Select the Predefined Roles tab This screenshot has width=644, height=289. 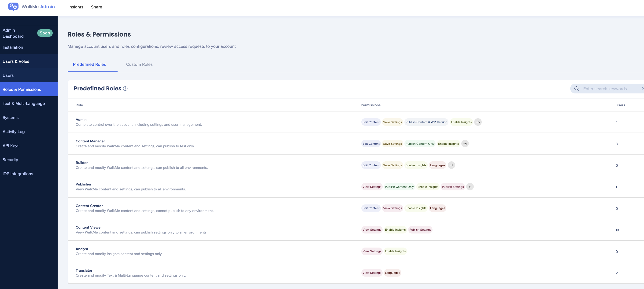click(89, 64)
